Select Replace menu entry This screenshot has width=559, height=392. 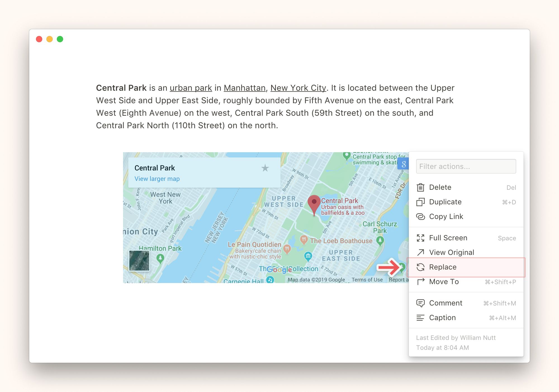coord(466,267)
